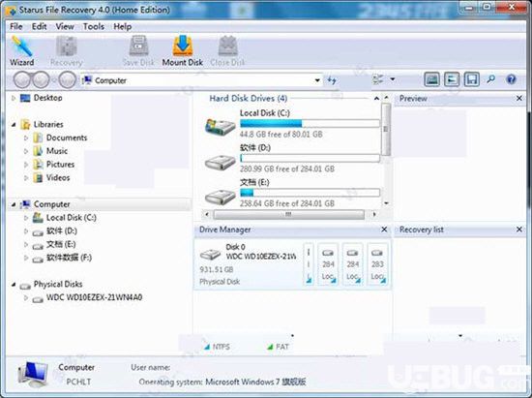Open the Help menu
Image resolution: width=532 pixels, height=398 pixels.
coord(123,26)
